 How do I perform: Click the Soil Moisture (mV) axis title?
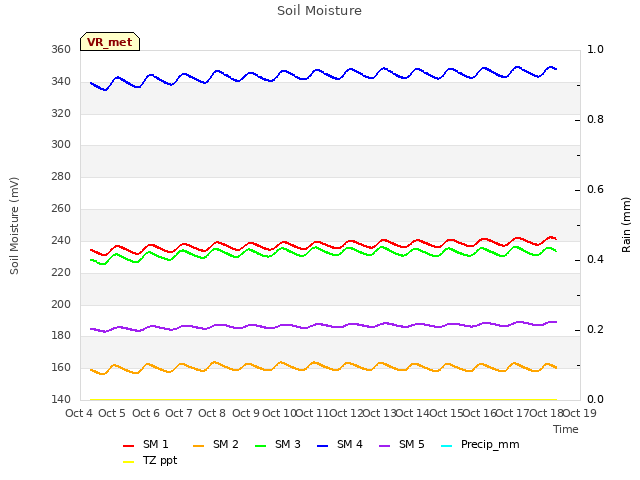(14, 226)
